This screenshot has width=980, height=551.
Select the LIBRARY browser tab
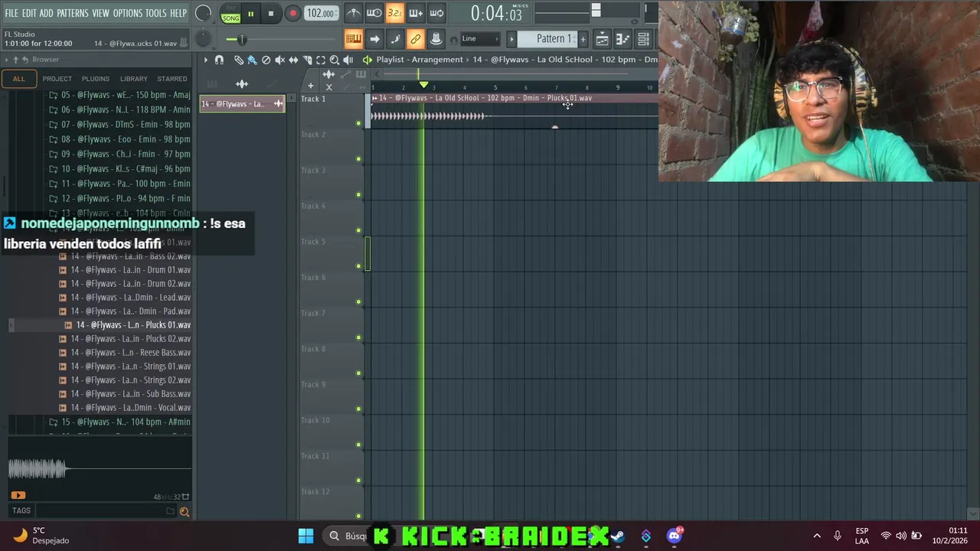click(133, 79)
